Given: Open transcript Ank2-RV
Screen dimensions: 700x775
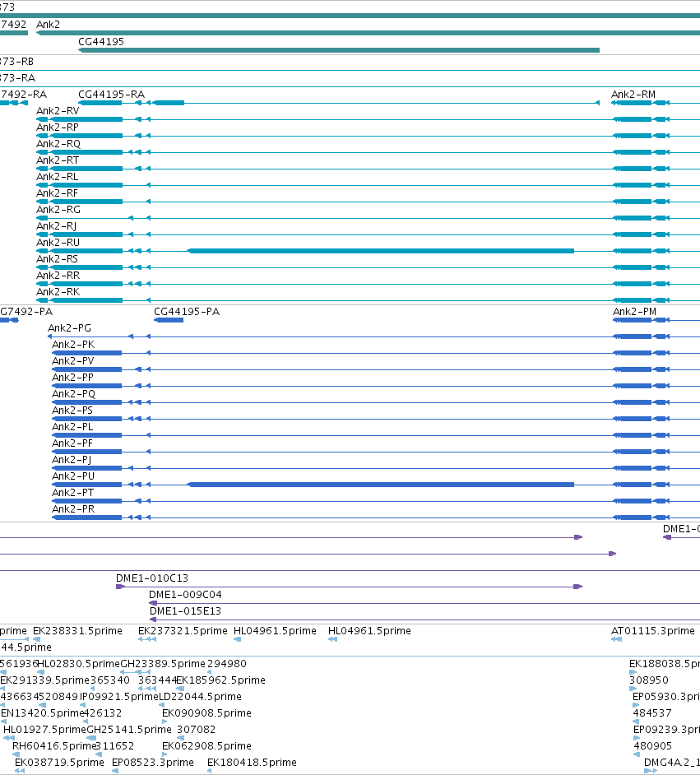Looking at the screenshot, I should (58, 111).
